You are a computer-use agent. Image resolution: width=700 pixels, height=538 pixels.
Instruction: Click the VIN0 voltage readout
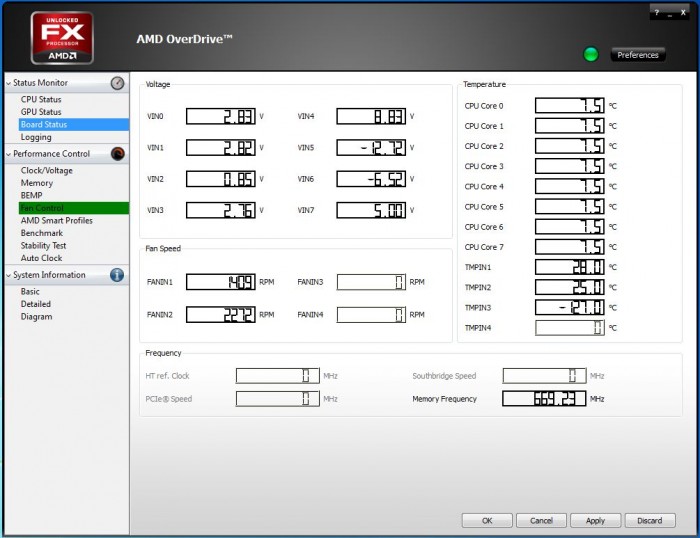(x=221, y=116)
